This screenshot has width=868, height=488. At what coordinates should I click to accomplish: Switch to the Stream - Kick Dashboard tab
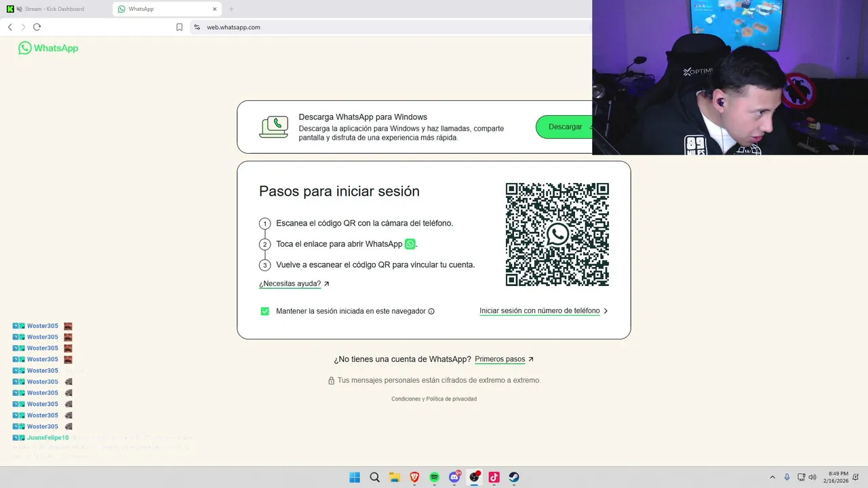(x=54, y=9)
